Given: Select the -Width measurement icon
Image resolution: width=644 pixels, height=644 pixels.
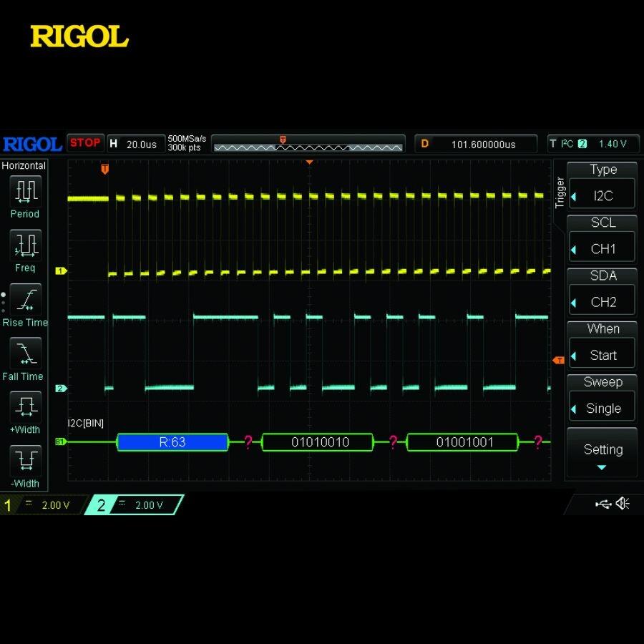Looking at the screenshot, I should [26, 460].
